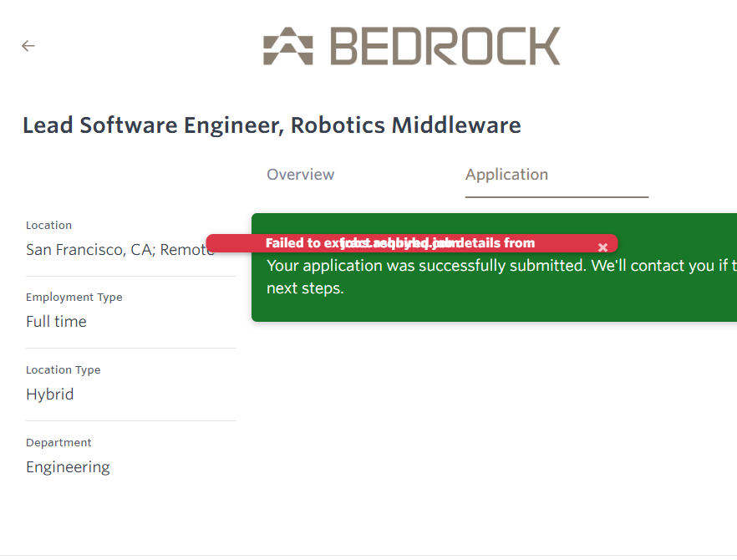
Task: Click the Bedrock logo emblem
Action: [x=287, y=47]
